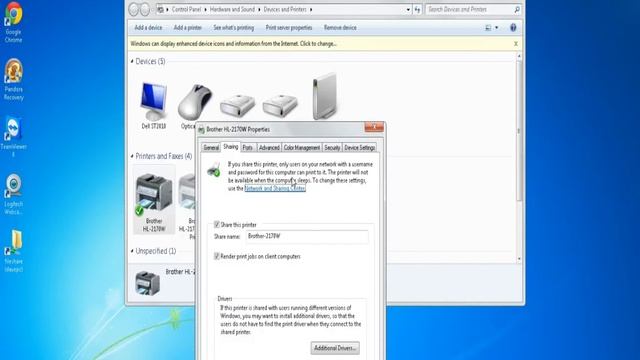Viewport: 640px width, 360px height.
Task: Open the Color Management tab
Action: (302, 148)
